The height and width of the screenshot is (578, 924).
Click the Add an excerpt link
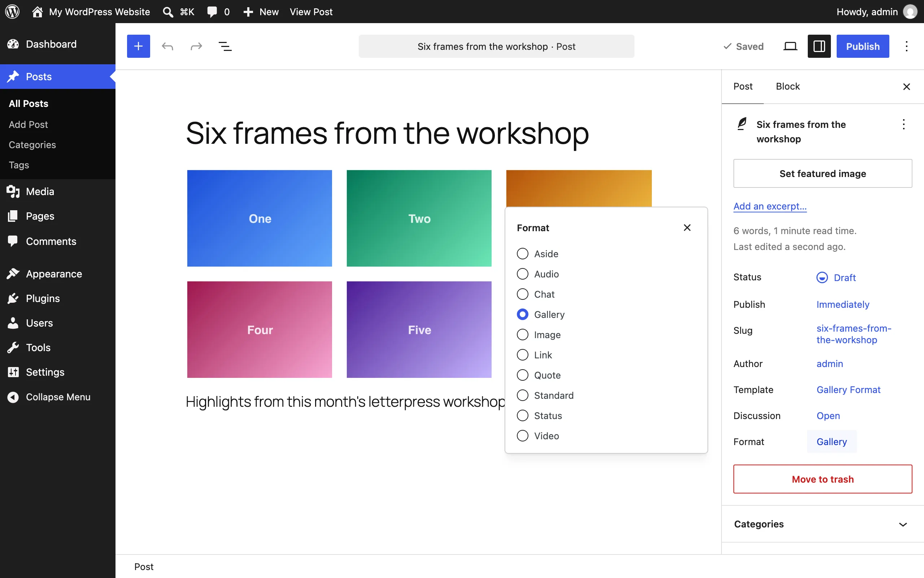coord(770,206)
